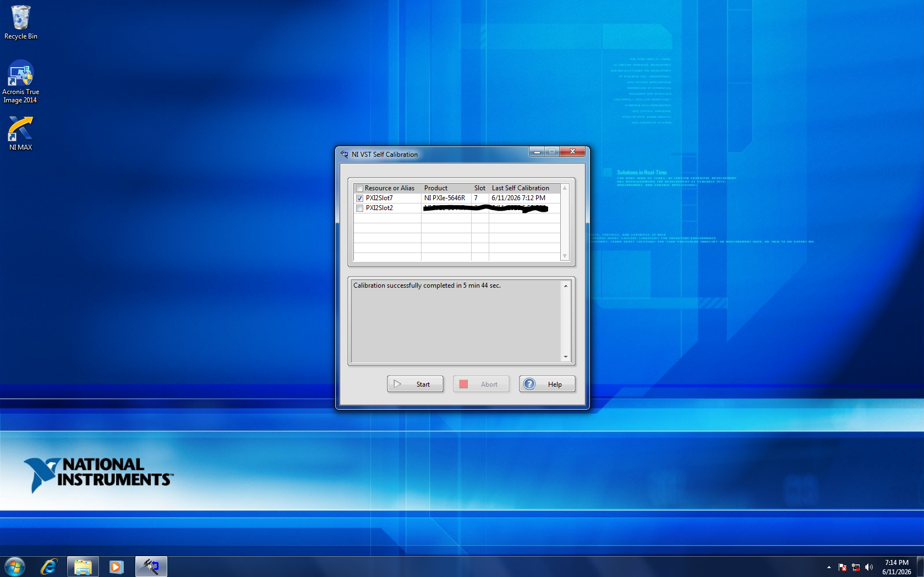This screenshot has height=577, width=924.
Task: Start the self calibration
Action: (415, 384)
